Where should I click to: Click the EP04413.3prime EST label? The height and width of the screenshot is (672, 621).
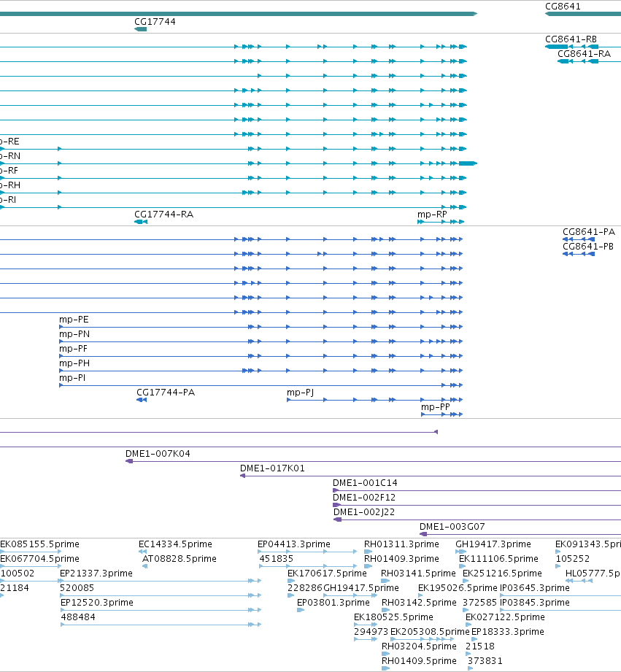click(x=293, y=544)
